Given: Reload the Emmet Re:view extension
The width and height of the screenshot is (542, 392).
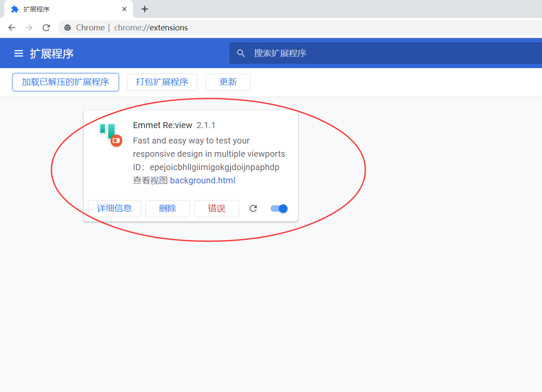Looking at the screenshot, I should [x=253, y=208].
